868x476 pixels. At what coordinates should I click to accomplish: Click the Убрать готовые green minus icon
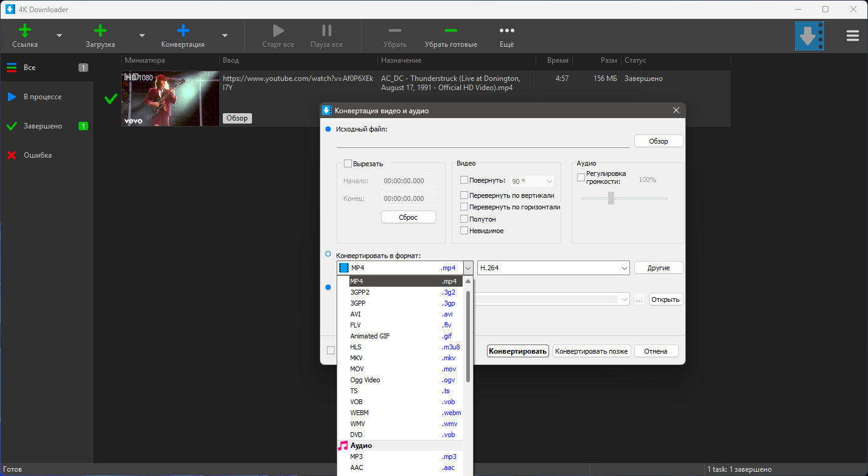(451, 30)
